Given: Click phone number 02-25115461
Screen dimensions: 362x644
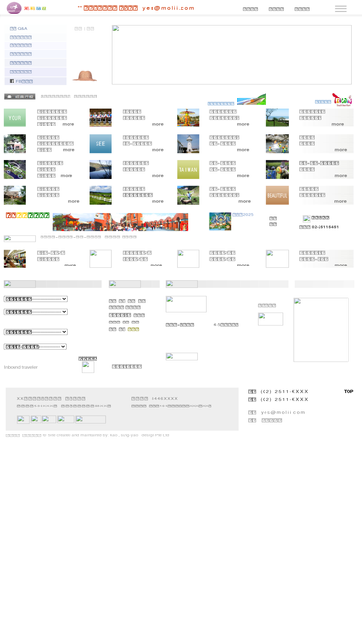Looking at the screenshot, I should (325, 227).
